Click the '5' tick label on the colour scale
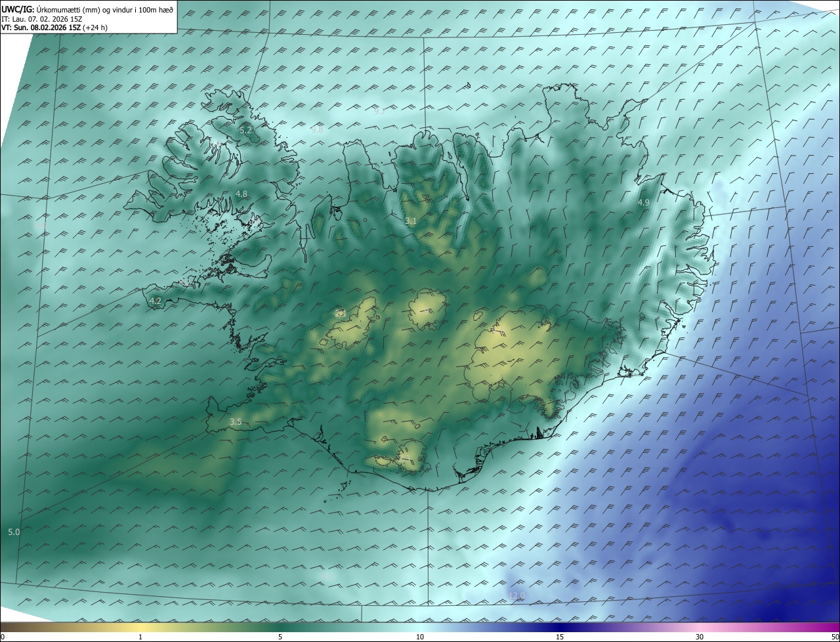840x642 pixels. pos(280,637)
